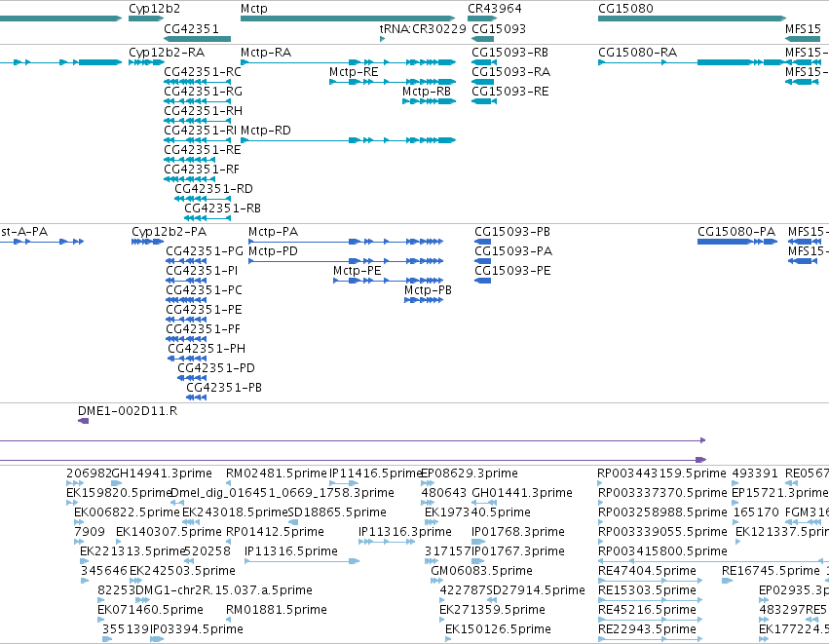The image size is (829, 644).
Task: Click the Mctp-PE protein label
Action: pyautogui.click(x=357, y=271)
